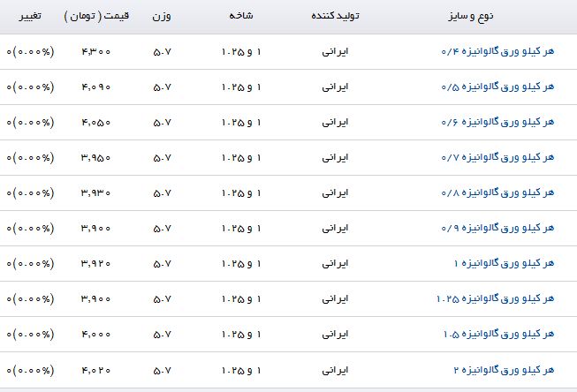Select ۱ و ۱.۲۵ in the گالوانیزه ۰/۸ row
This screenshot has height=392, width=577.
(x=241, y=193)
